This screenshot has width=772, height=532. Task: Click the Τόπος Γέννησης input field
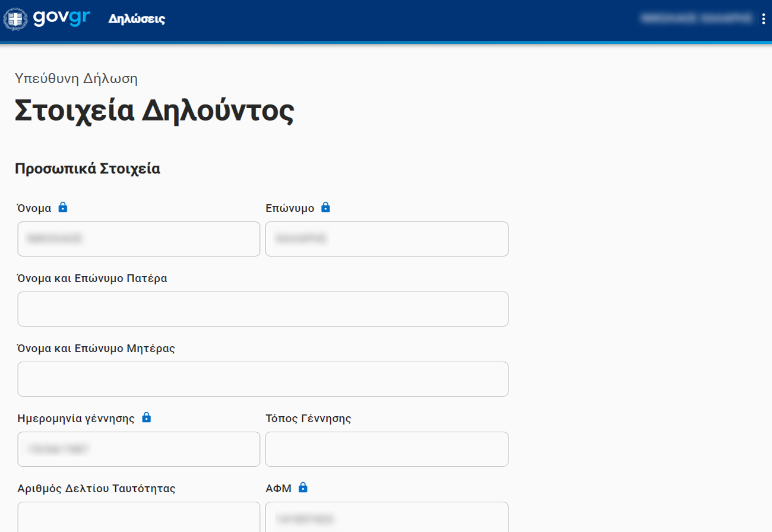387,449
